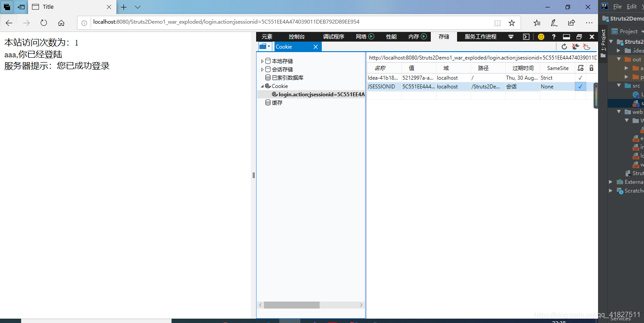Sort cookies by 名称 column
Screen dimensions: 644x323
pyautogui.click(x=384, y=68)
